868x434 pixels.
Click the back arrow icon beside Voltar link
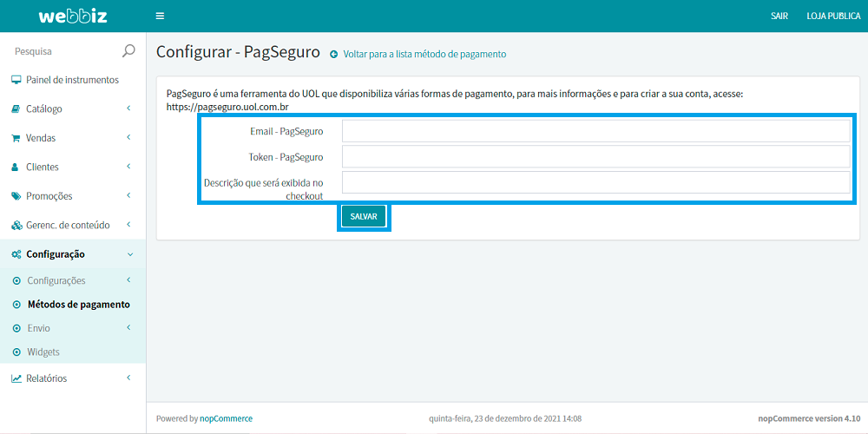pos(333,55)
